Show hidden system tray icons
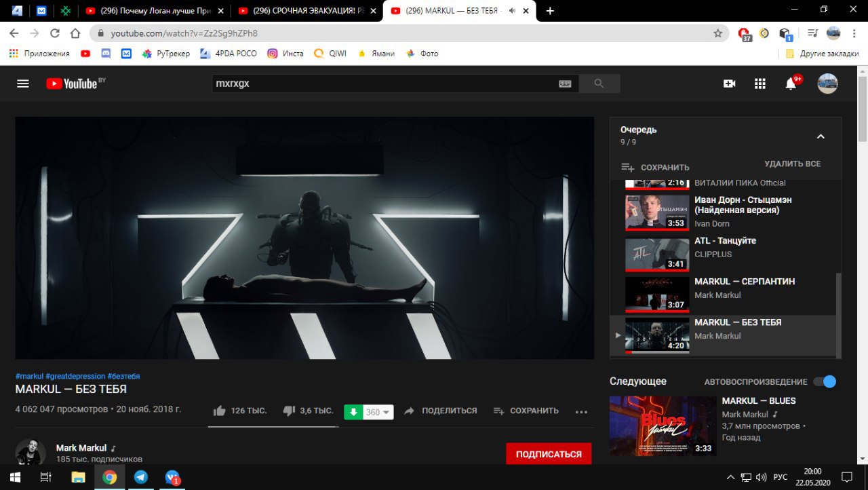Viewport: 868px width, 490px height. pyautogui.click(x=730, y=476)
